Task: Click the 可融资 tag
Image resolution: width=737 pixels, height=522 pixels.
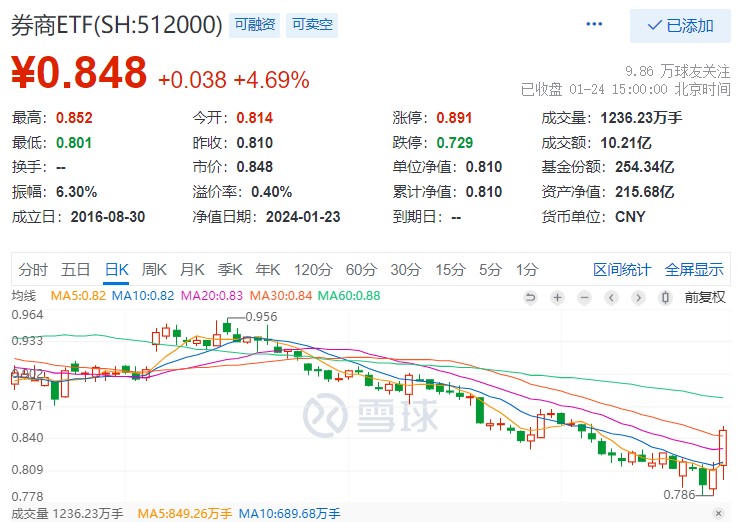Action: 254,24
